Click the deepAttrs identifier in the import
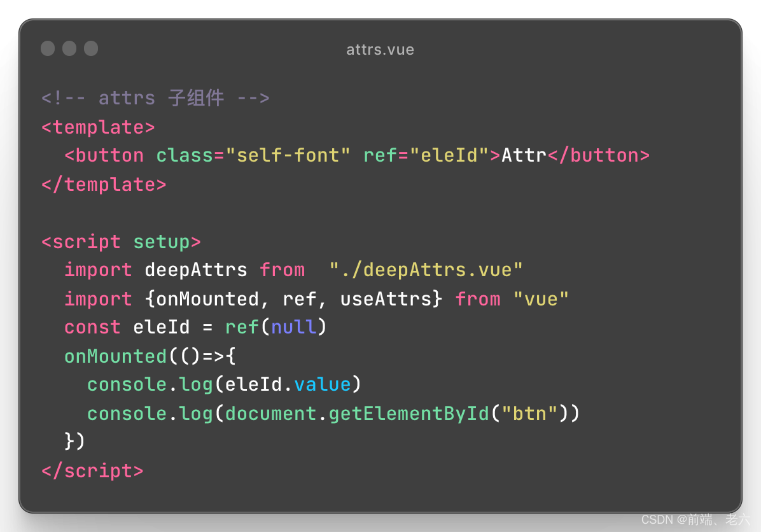This screenshot has width=761, height=532. click(196, 270)
